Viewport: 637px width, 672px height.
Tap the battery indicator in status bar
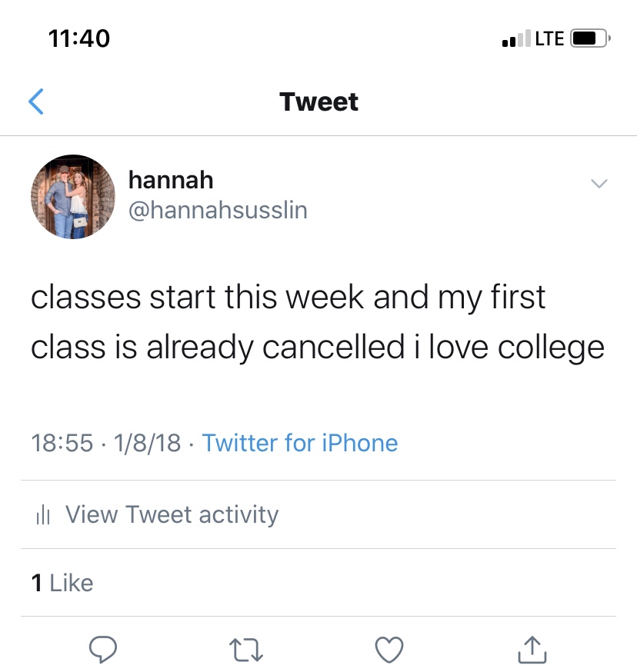(x=590, y=38)
